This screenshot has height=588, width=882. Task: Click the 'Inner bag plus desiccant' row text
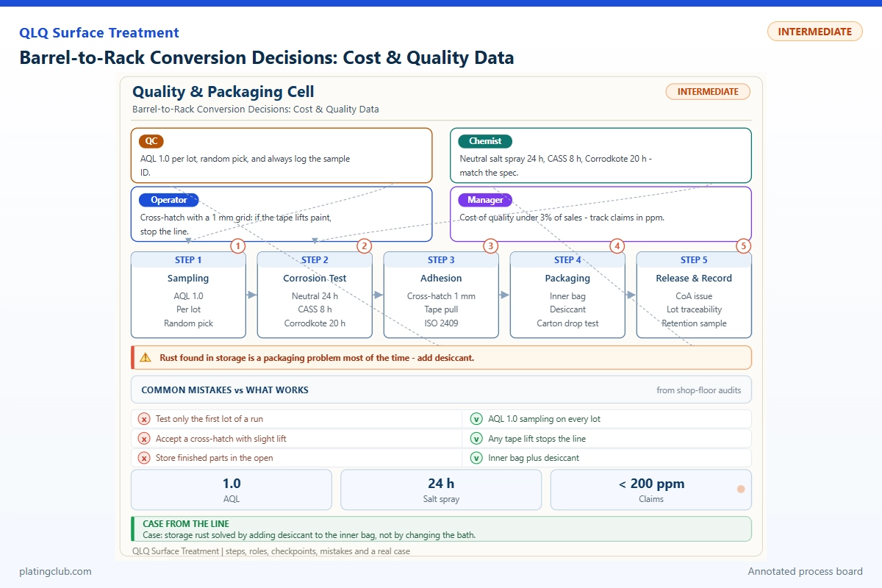pos(534,458)
